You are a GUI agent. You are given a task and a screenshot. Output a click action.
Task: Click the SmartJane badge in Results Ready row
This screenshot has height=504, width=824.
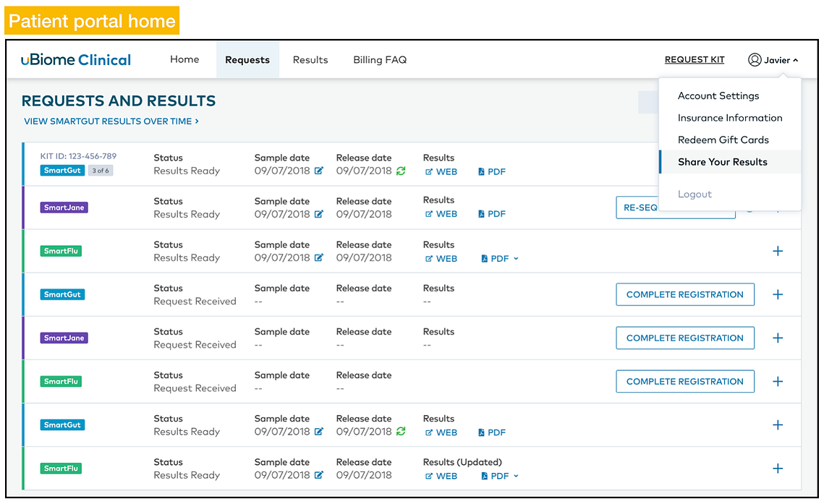[64, 208]
